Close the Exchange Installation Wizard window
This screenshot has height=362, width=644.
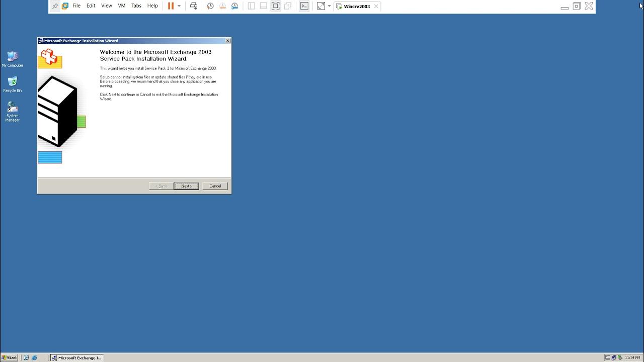227,41
